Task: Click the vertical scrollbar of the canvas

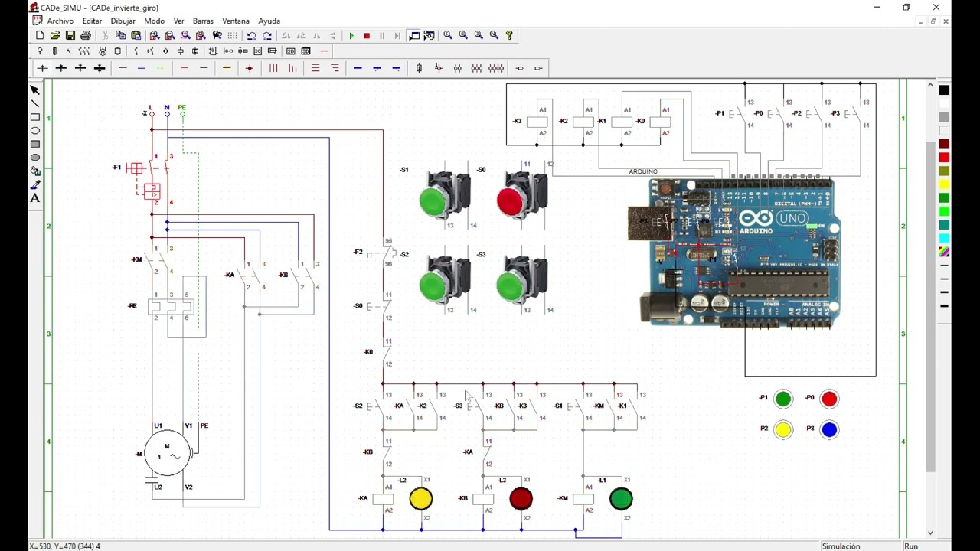Action: (x=931, y=306)
